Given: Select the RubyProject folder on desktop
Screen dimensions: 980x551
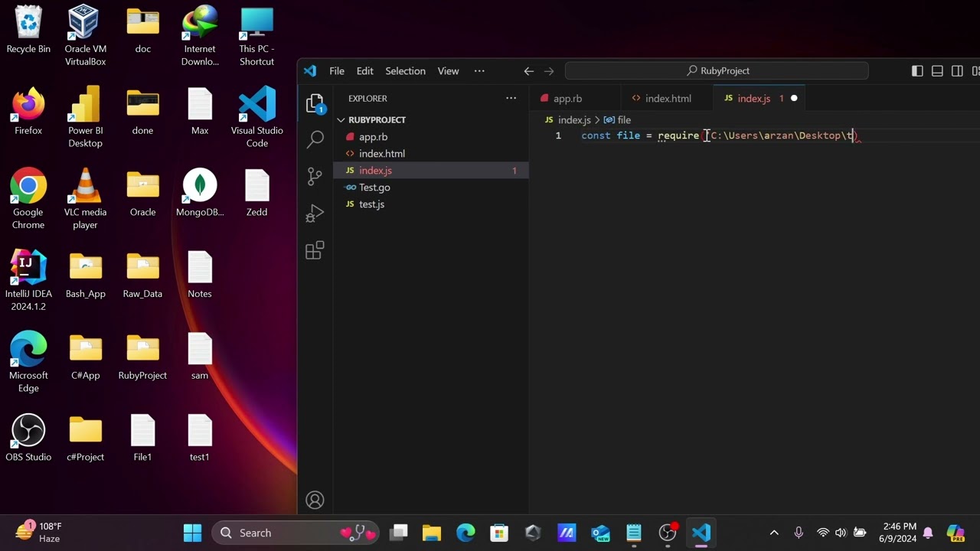Looking at the screenshot, I should pyautogui.click(x=142, y=357).
